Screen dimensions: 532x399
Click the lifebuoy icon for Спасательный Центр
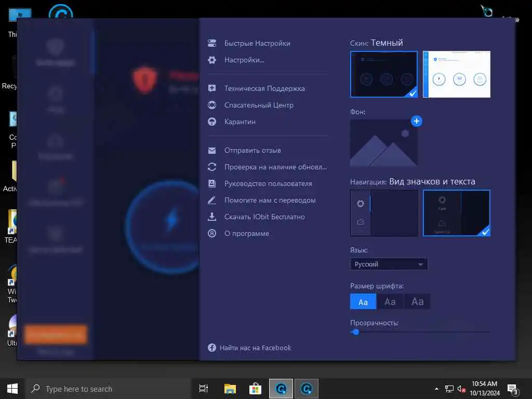coord(212,105)
